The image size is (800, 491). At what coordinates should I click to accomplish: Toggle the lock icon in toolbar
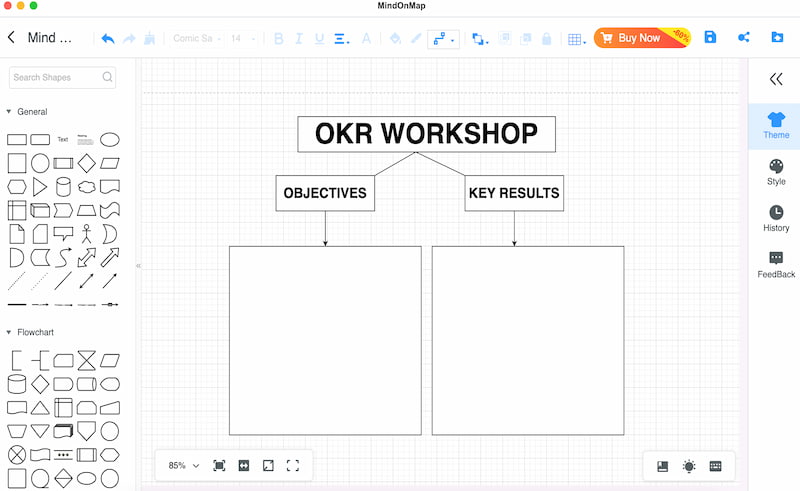click(x=546, y=38)
